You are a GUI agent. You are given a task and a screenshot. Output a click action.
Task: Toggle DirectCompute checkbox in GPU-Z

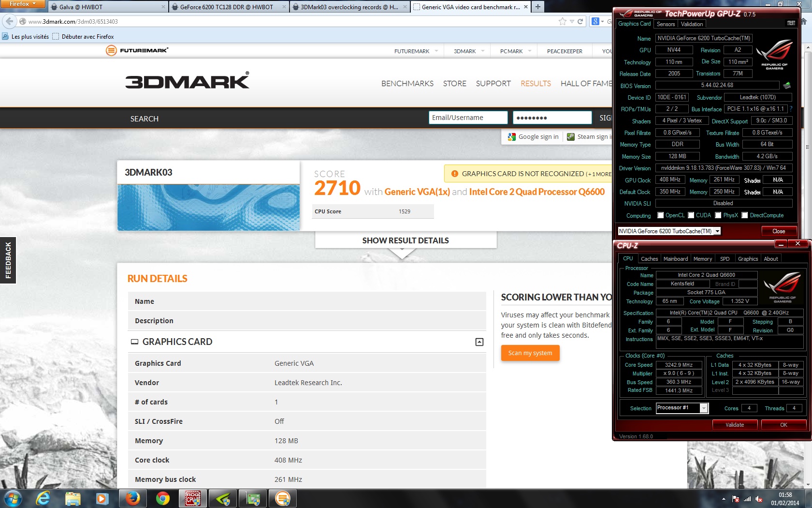point(745,215)
